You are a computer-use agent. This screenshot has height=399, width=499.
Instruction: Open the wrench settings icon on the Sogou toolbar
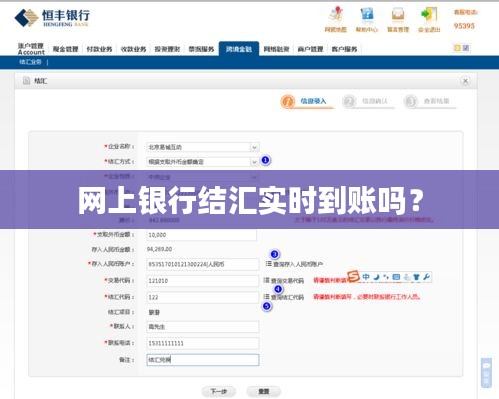pyautogui.click(x=426, y=277)
